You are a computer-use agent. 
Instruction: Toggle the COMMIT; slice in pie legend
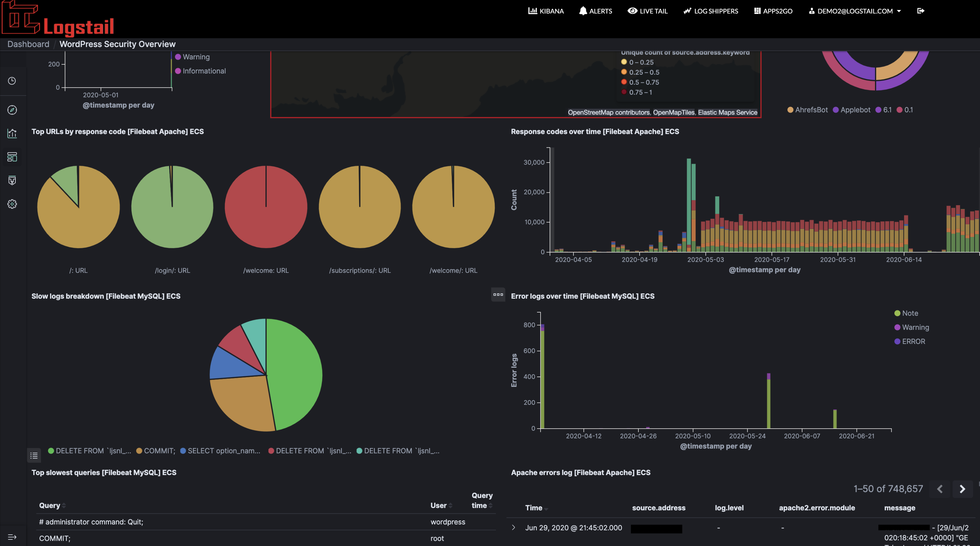click(x=159, y=451)
